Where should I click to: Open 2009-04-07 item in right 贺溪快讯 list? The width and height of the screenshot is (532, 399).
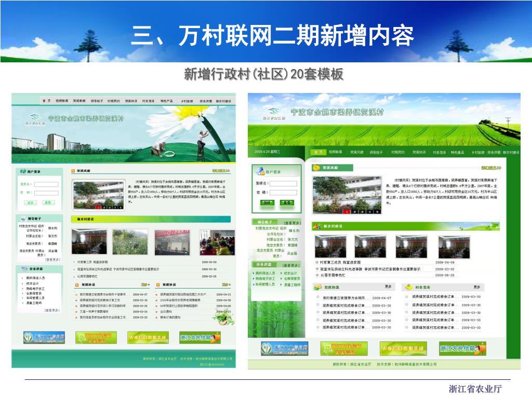(354, 298)
